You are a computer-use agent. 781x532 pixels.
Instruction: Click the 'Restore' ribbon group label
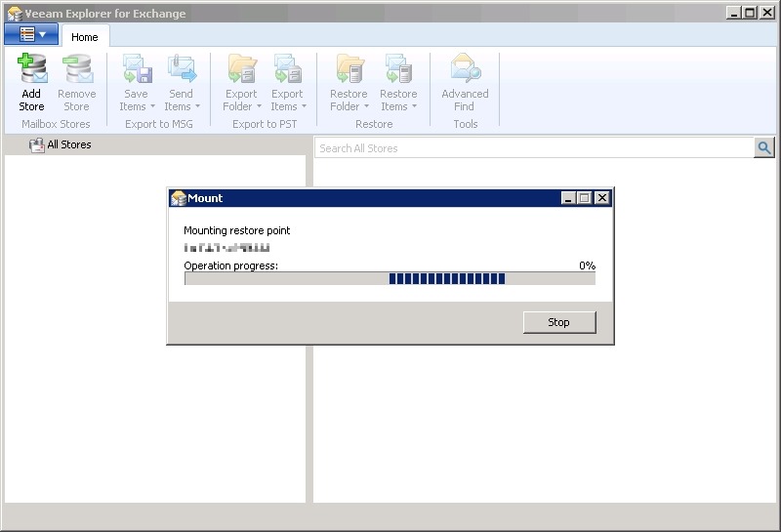[x=374, y=124]
